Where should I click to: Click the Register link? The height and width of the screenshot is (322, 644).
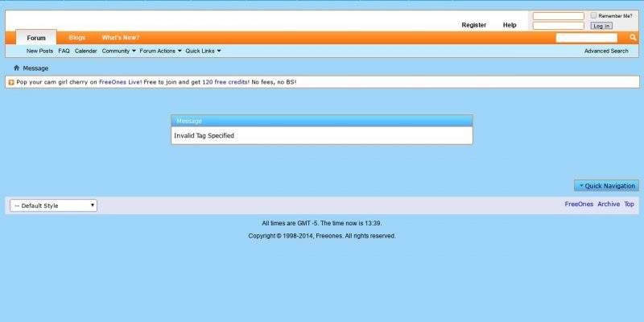(473, 25)
